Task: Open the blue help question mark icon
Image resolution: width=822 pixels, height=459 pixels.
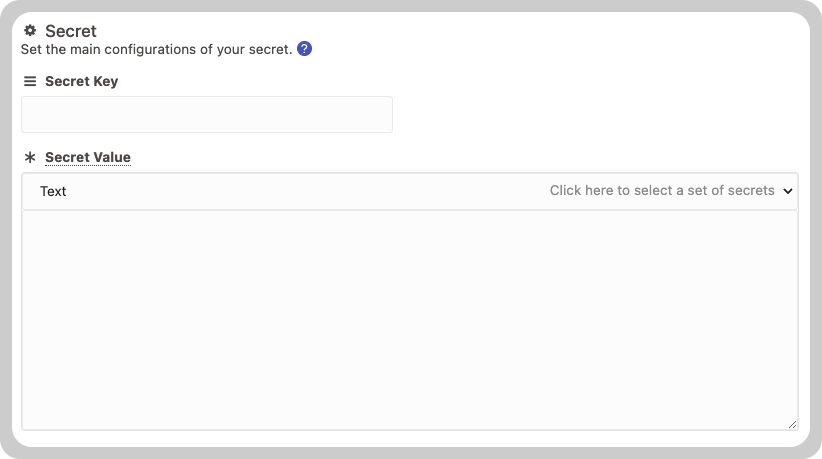Action: coord(304,49)
